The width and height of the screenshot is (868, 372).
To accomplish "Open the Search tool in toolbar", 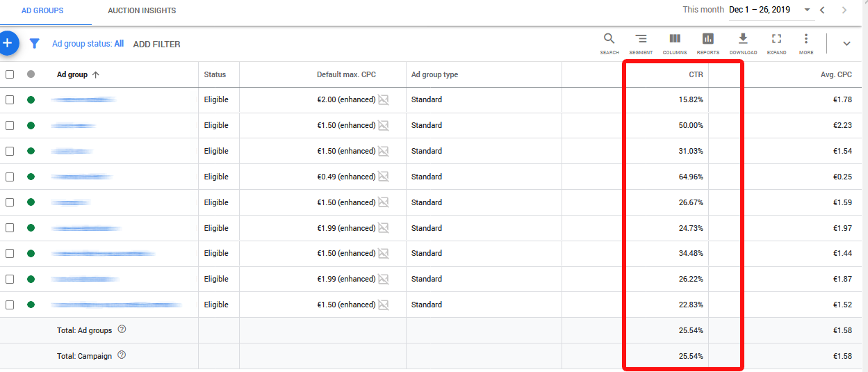I will coord(609,42).
